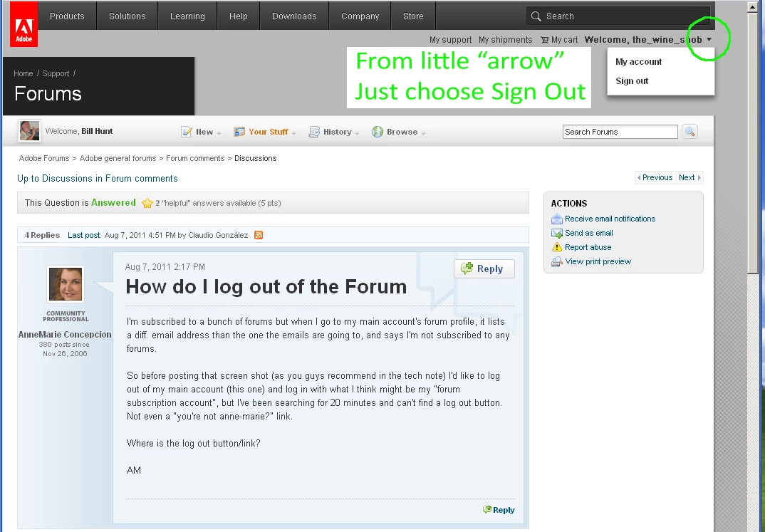Screen dimensions: 765x532
Task: Click the Home breadcrumb link
Action: tap(24, 73)
